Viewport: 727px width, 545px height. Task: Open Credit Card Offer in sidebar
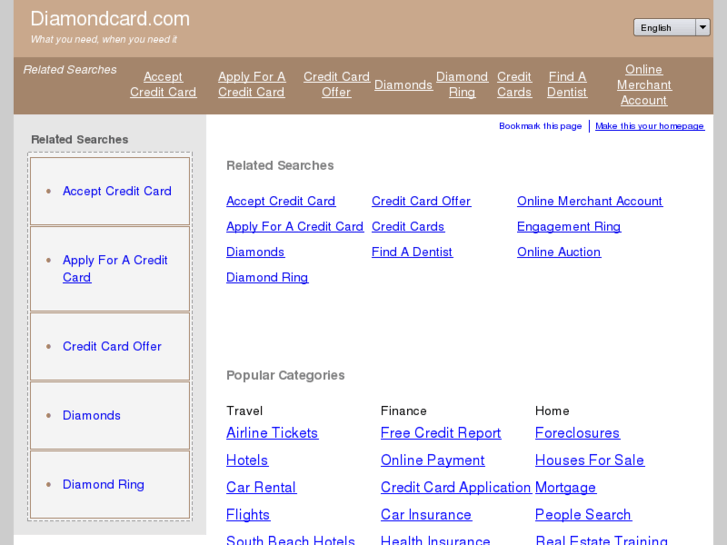pos(112,346)
